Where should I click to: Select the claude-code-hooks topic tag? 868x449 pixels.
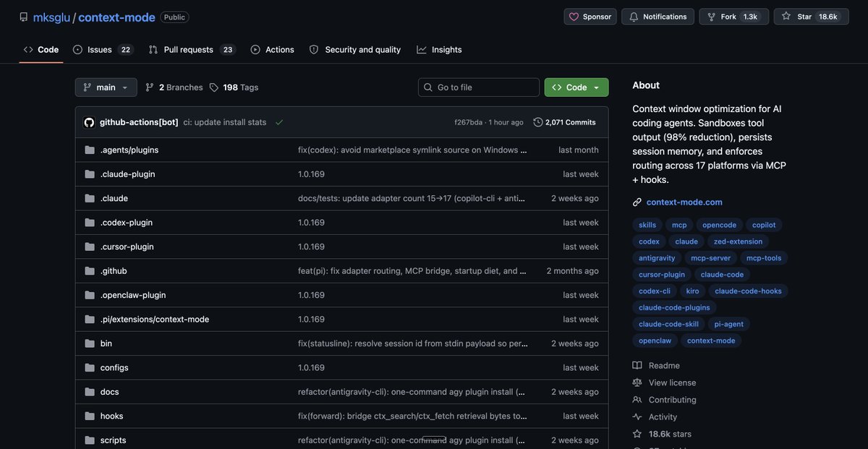coord(748,291)
